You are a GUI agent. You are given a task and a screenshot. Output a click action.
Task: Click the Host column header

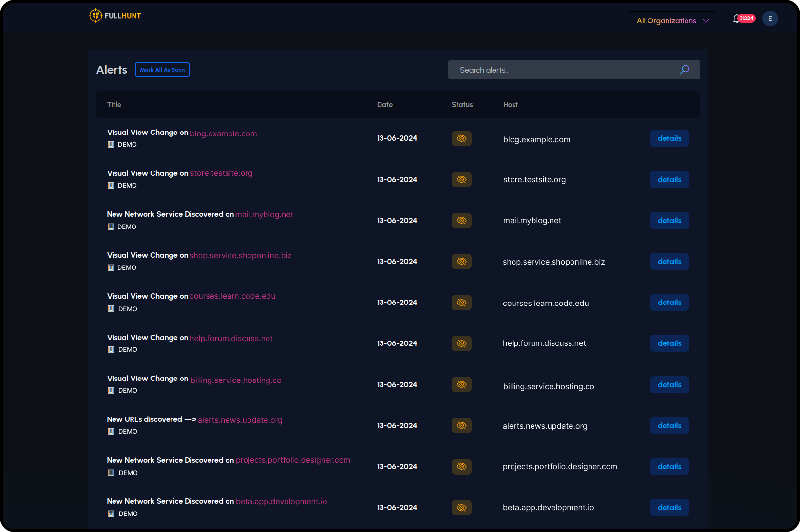[511, 105]
